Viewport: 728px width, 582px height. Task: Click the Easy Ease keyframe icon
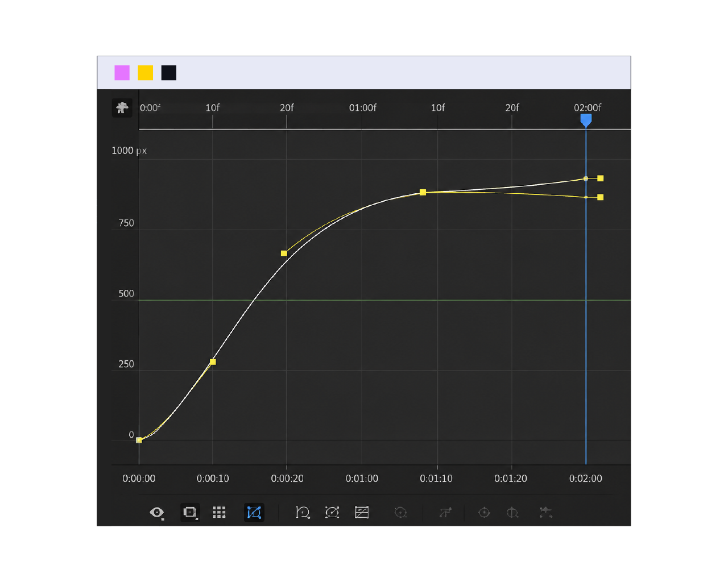[484, 513]
